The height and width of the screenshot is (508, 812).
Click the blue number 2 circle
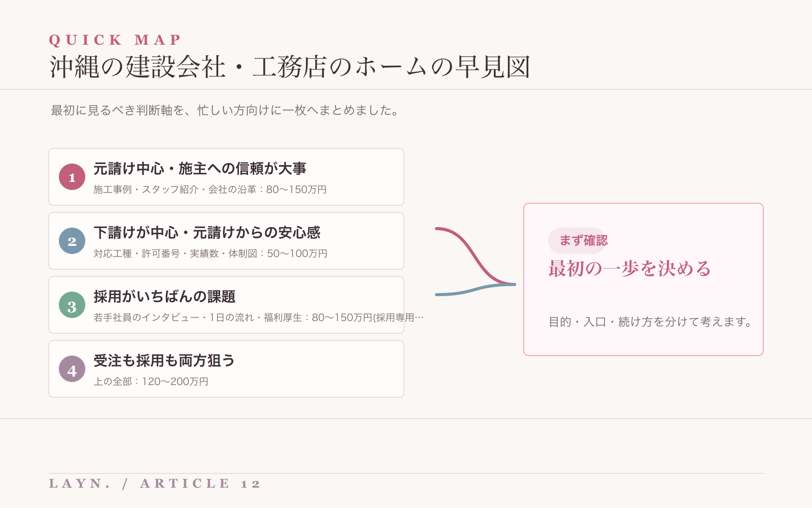[72, 241]
